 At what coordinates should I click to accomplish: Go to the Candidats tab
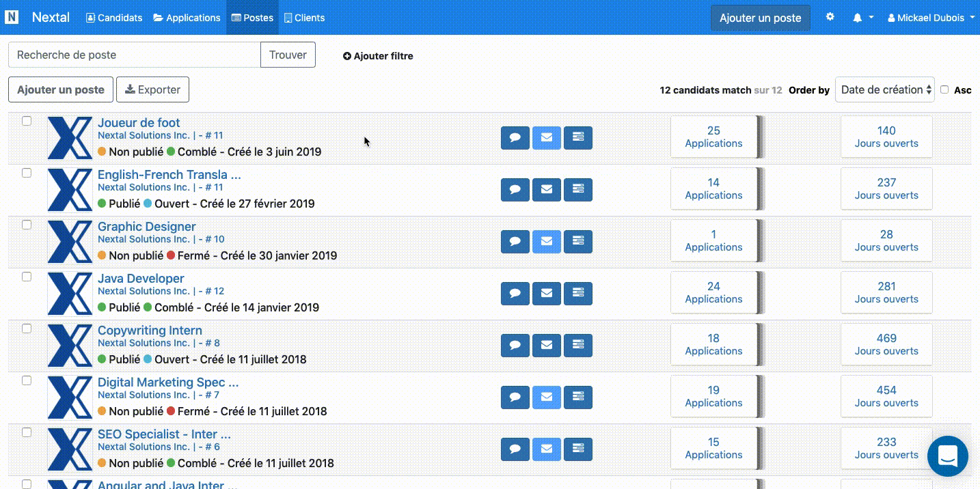(114, 18)
